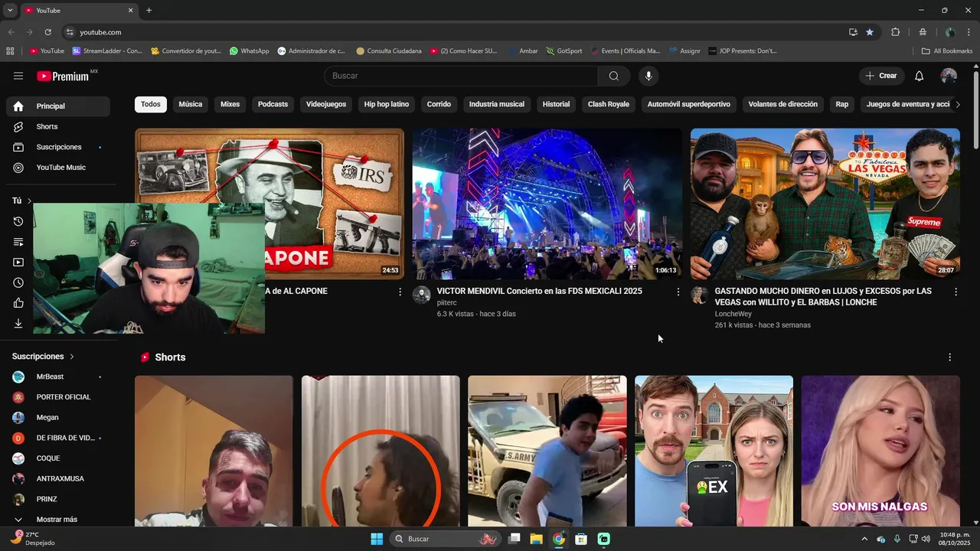Screen dimensions: 980x551
Task: Open the account avatar menu
Action: (x=949, y=76)
